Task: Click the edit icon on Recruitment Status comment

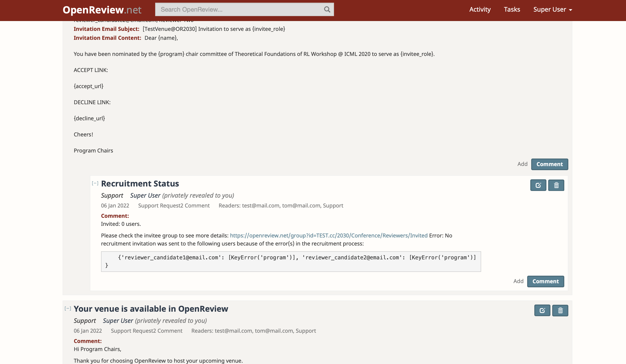Action: click(538, 185)
